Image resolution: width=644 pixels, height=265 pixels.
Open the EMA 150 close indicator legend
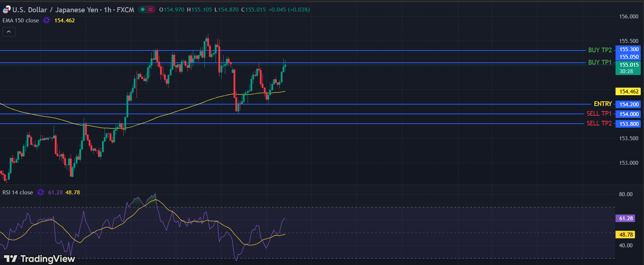(x=21, y=21)
